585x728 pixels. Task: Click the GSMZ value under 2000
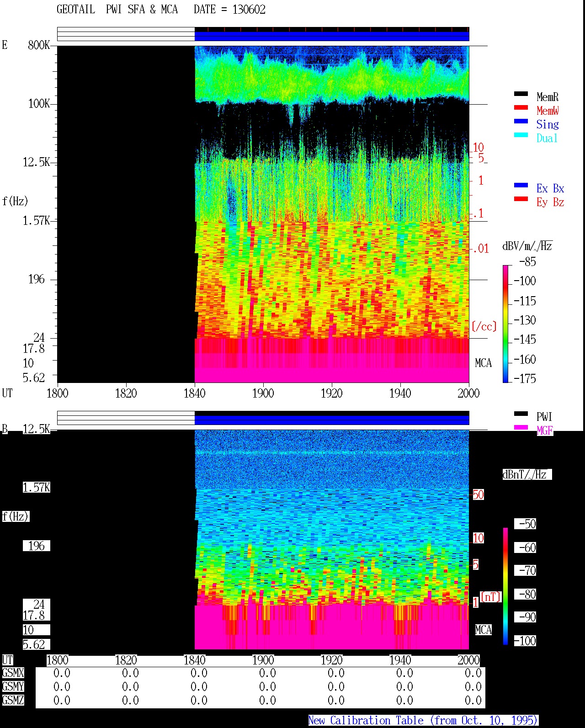[x=473, y=701]
